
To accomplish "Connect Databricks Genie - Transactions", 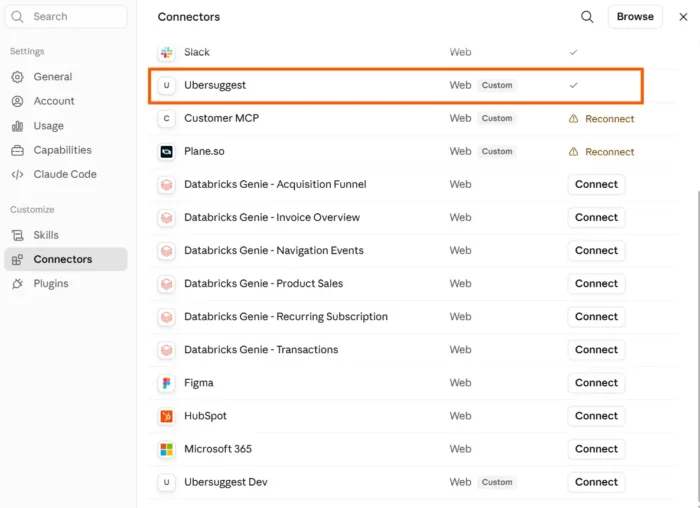I will 596,350.
